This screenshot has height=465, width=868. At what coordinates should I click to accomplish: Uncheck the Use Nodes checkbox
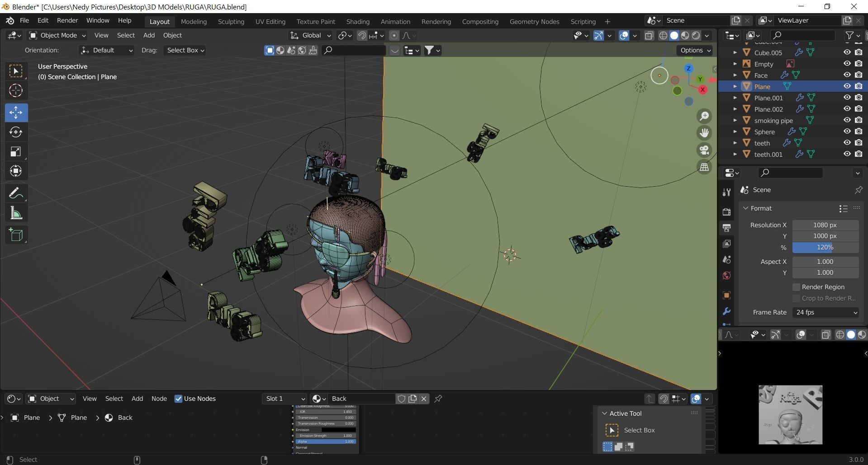[x=178, y=399]
